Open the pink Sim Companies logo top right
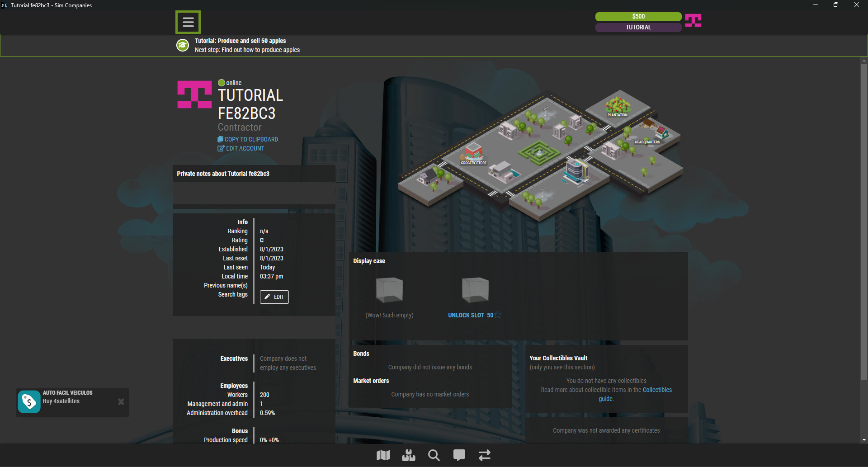 click(693, 20)
